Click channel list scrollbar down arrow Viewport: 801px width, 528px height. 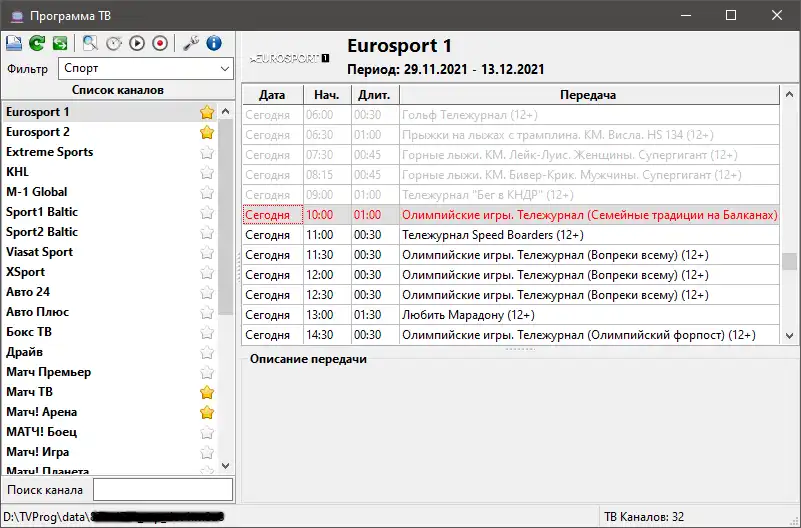pyautogui.click(x=225, y=466)
